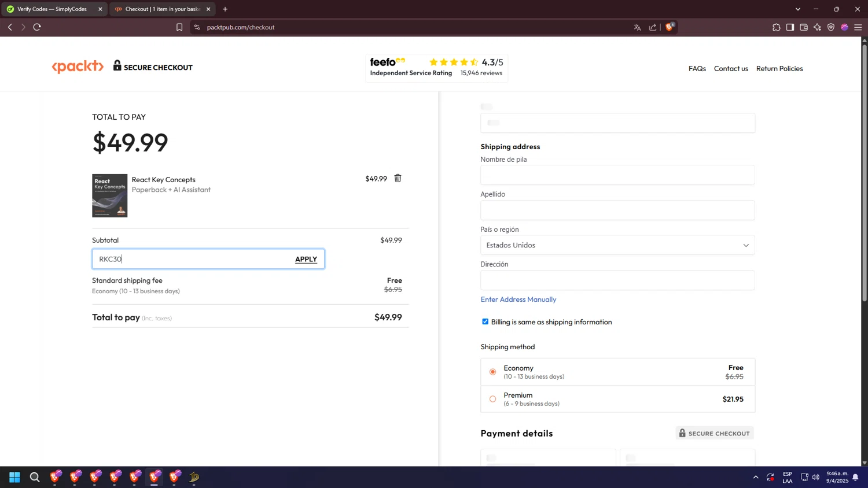Click the feefo service rating badge

click(437, 68)
